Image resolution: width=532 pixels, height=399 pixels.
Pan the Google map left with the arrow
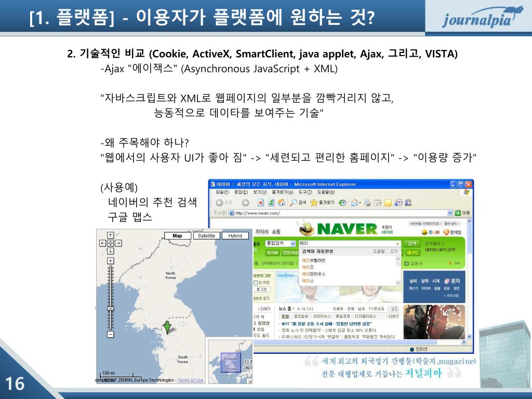(102, 243)
